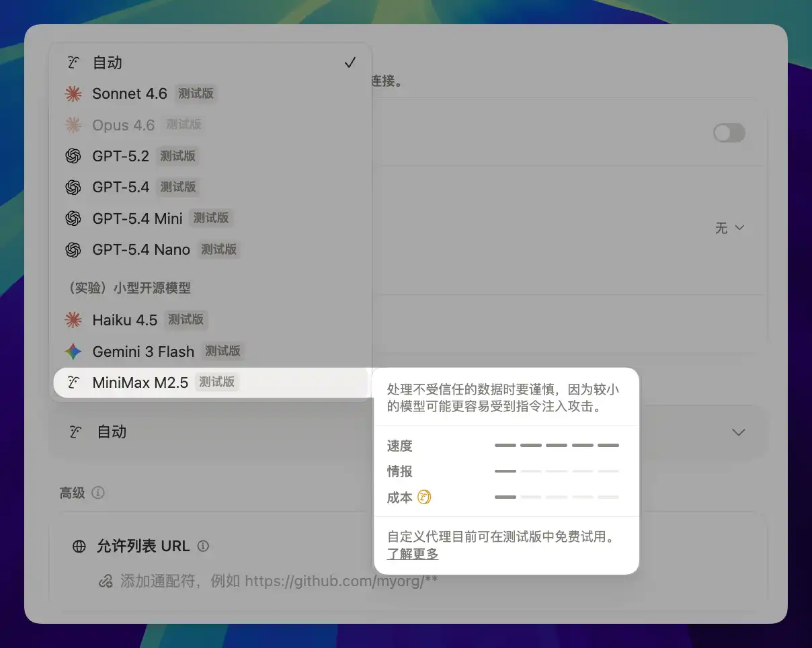Image resolution: width=812 pixels, height=648 pixels.
Task: Expand the 自动 model selector chevron
Action: click(x=738, y=432)
